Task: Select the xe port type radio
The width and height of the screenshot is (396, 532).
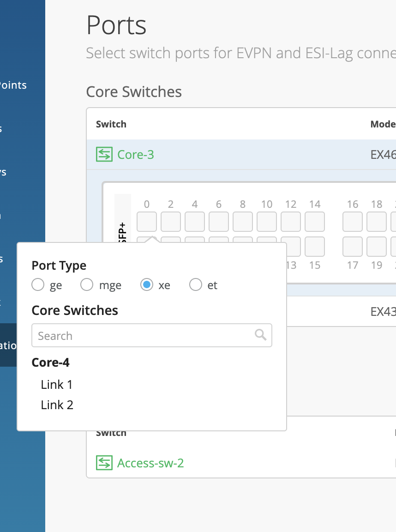Action: click(x=147, y=285)
